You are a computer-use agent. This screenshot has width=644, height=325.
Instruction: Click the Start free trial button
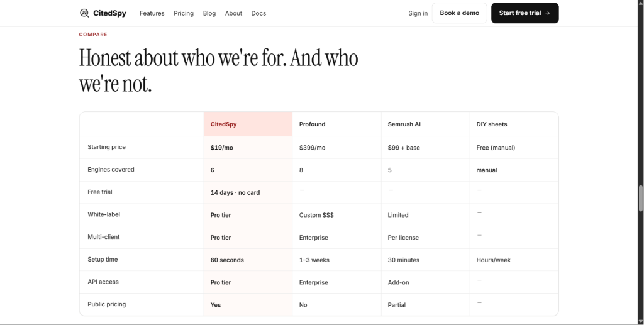click(525, 13)
